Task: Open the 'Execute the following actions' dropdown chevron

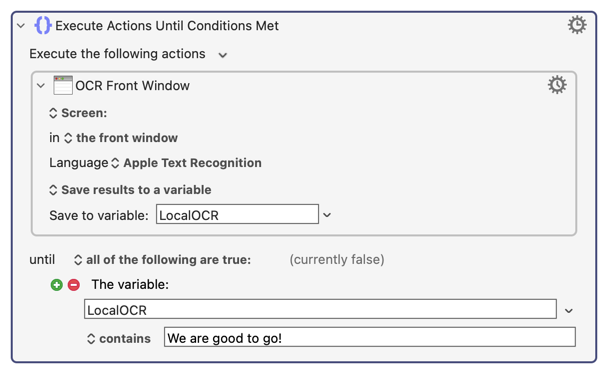Action: pos(223,55)
